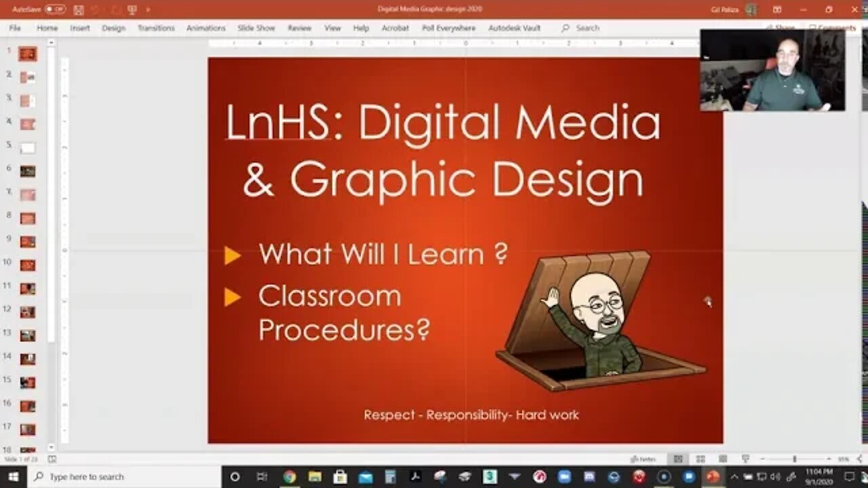The width and height of the screenshot is (868, 488).
Task: Open the Slide Show tab
Action: (x=256, y=28)
